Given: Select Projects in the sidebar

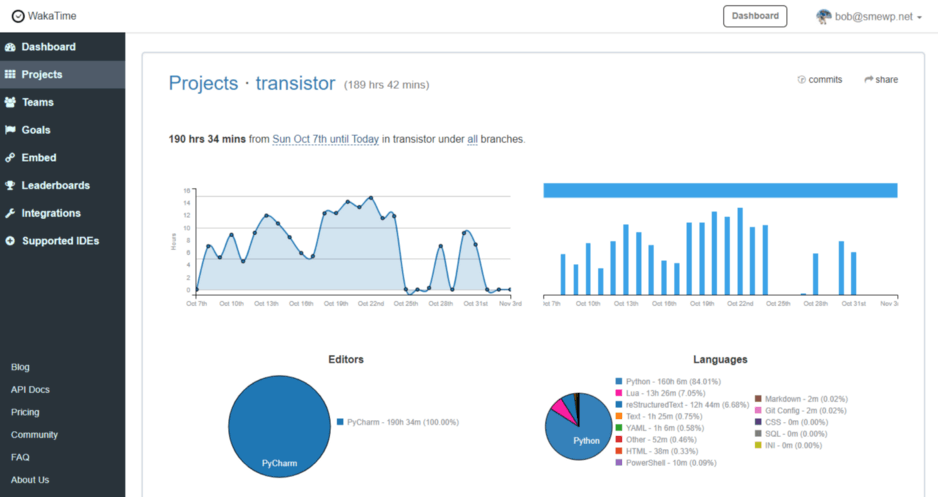Looking at the screenshot, I should [x=63, y=74].
